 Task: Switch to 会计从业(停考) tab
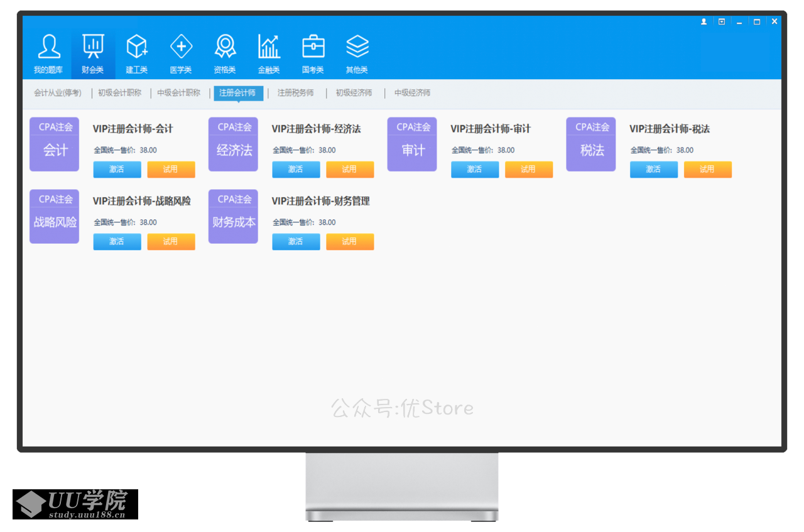click(x=58, y=93)
